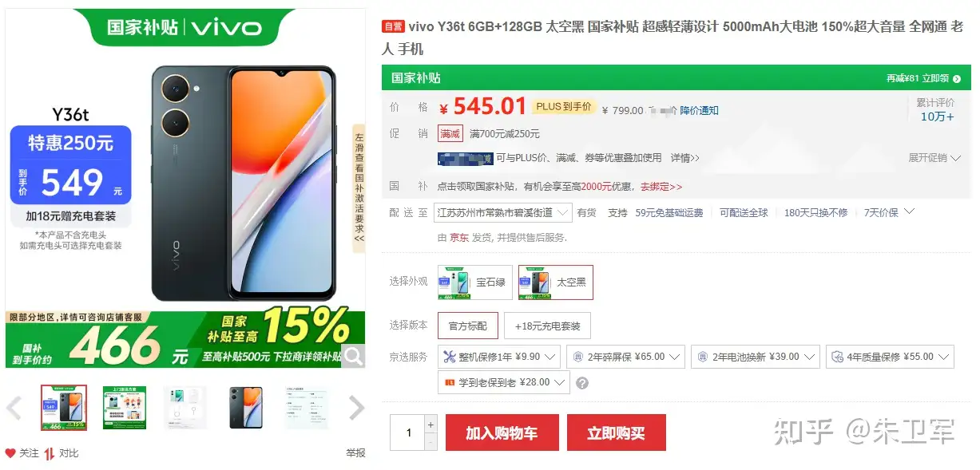980x470 pixels.
Task: Expand promotions with 展开促销
Action: (934, 158)
